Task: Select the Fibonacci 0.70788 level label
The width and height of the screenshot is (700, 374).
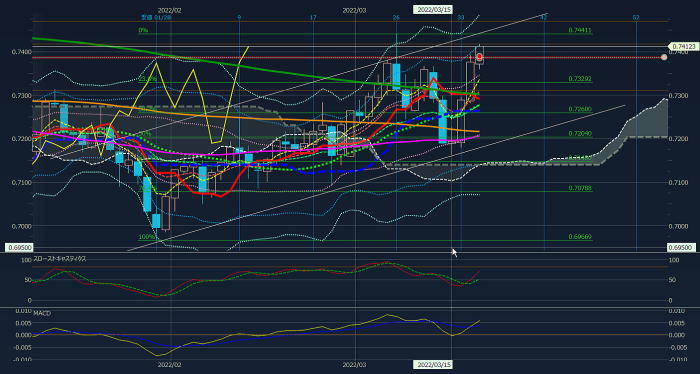Action: coord(580,188)
